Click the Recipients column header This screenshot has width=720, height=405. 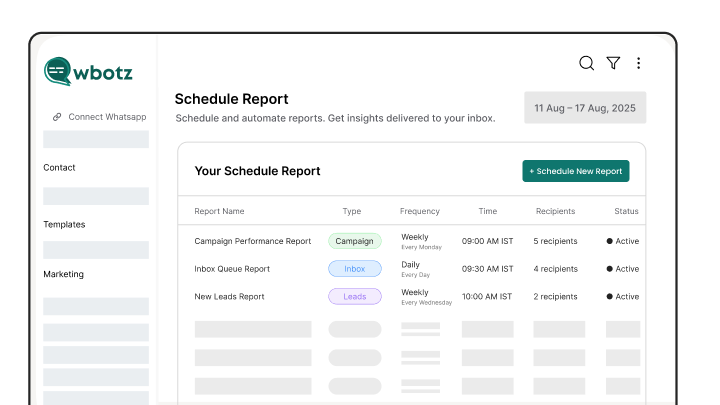[x=555, y=211]
